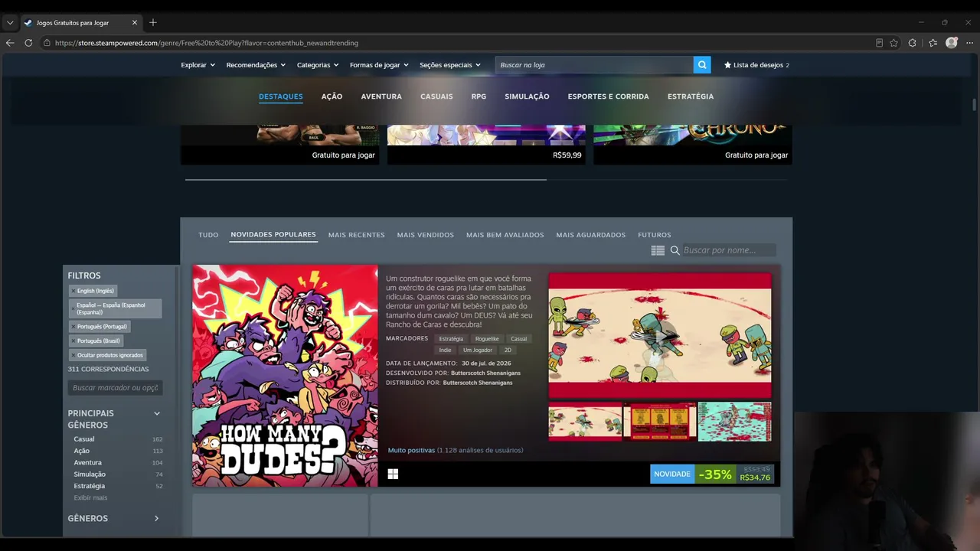Click the Buscar por nome input field

729,250
